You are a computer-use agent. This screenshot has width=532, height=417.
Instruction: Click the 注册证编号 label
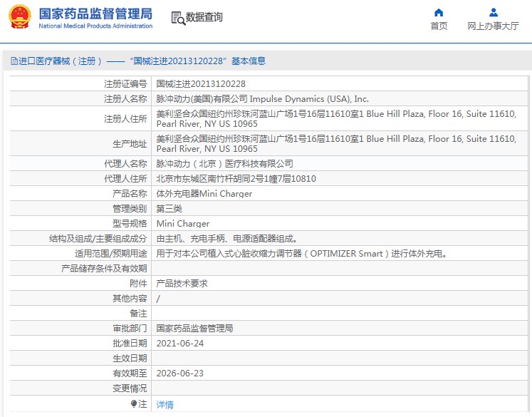125,84
